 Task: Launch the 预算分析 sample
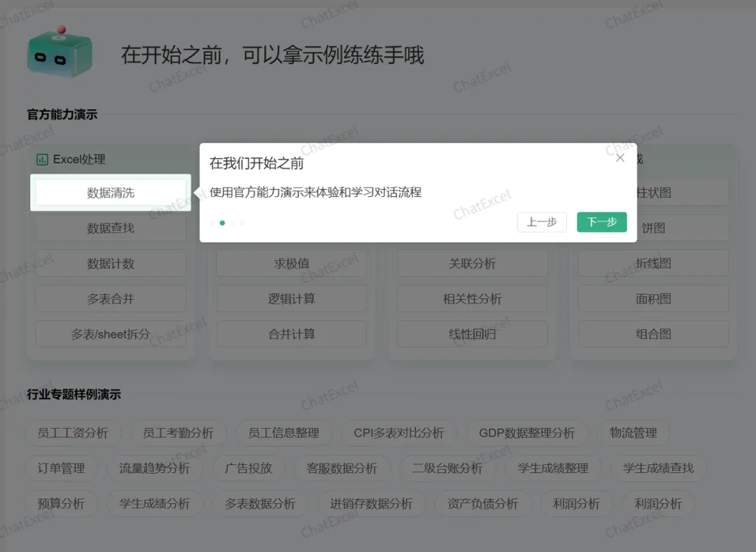[x=61, y=503]
